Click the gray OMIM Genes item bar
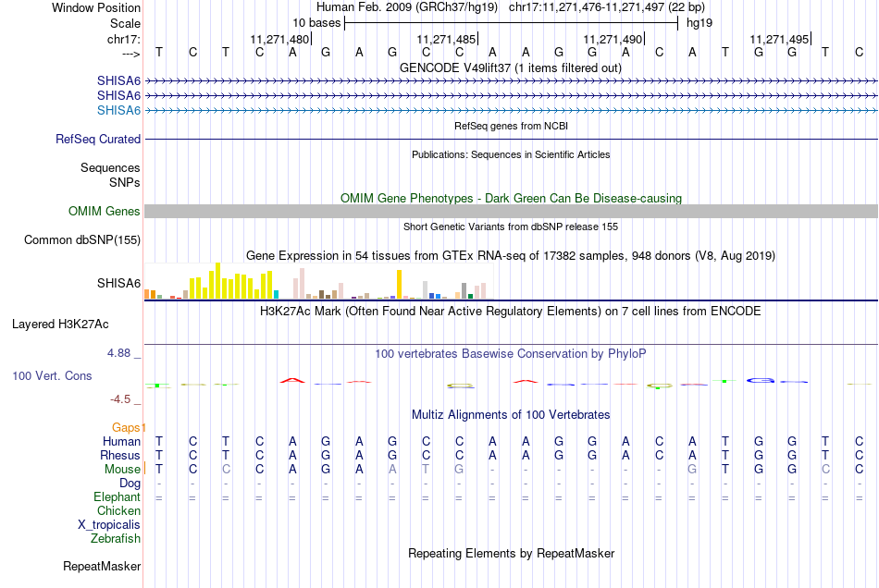This screenshot has width=879, height=588. (511, 211)
